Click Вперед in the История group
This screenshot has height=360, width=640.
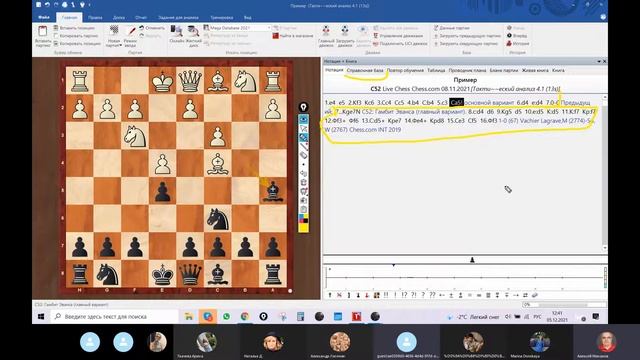(517, 36)
